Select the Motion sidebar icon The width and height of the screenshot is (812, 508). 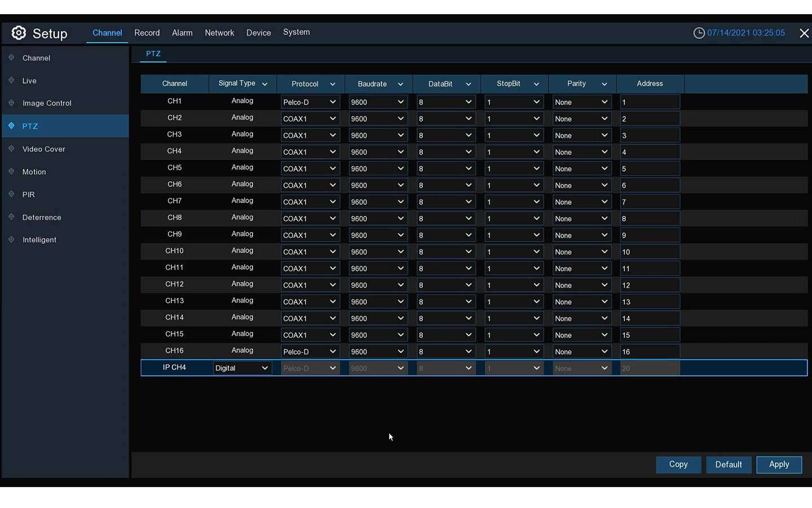click(11, 172)
